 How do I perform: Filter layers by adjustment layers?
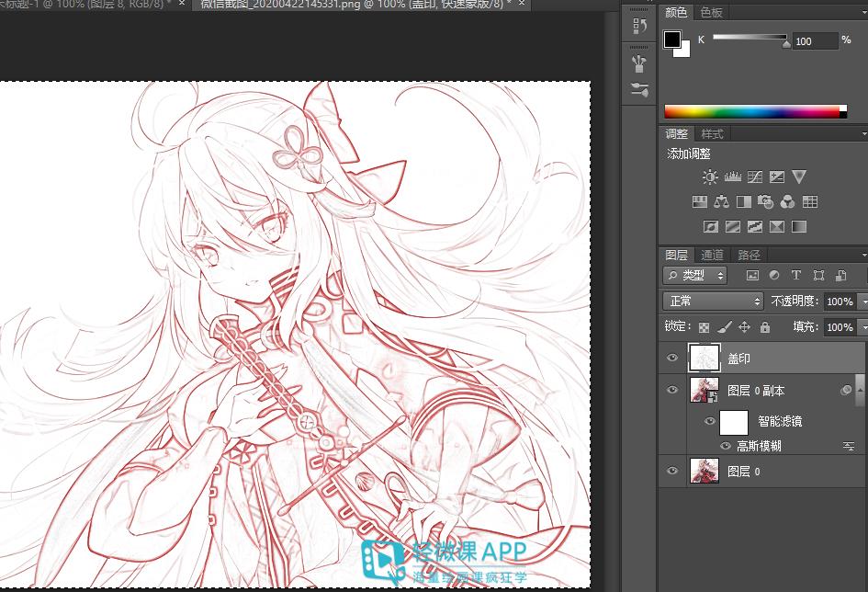[x=774, y=275]
